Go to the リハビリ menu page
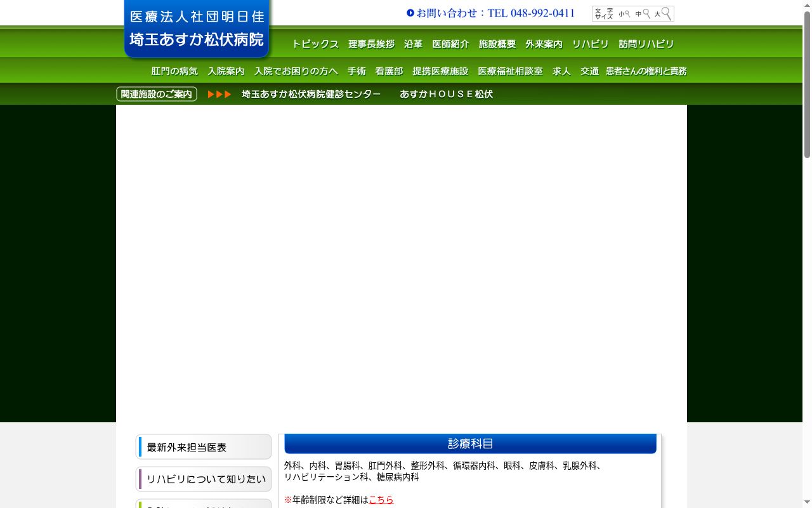Image resolution: width=812 pixels, height=508 pixels. pos(590,44)
